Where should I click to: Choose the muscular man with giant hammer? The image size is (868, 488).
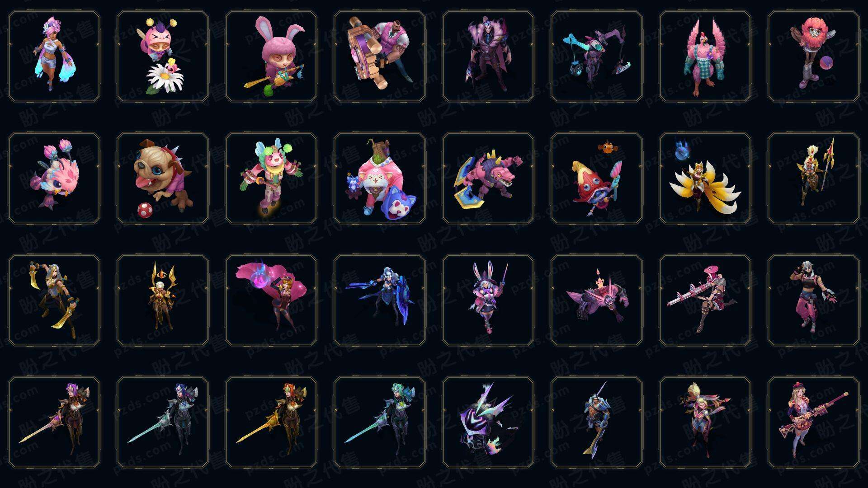coord(380,56)
